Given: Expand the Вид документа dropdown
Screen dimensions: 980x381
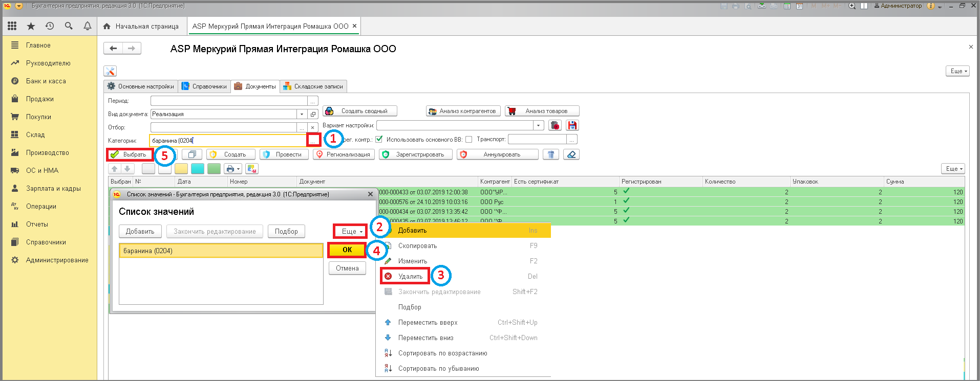Looking at the screenshot, I should 302,114.
